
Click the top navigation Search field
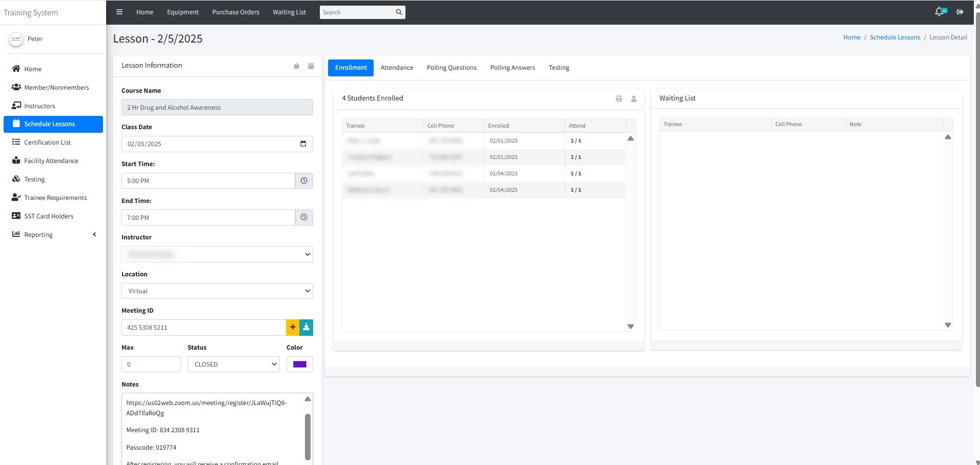coord(358,12)
